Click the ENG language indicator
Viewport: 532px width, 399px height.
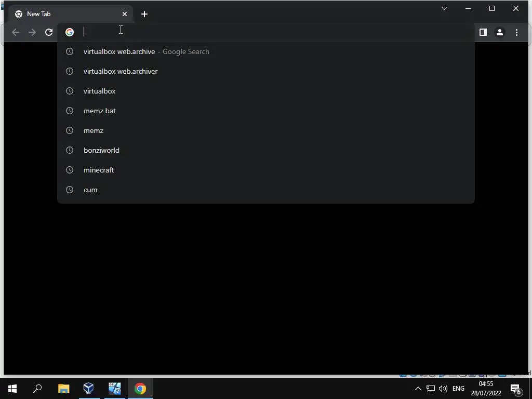pos(458,389)
